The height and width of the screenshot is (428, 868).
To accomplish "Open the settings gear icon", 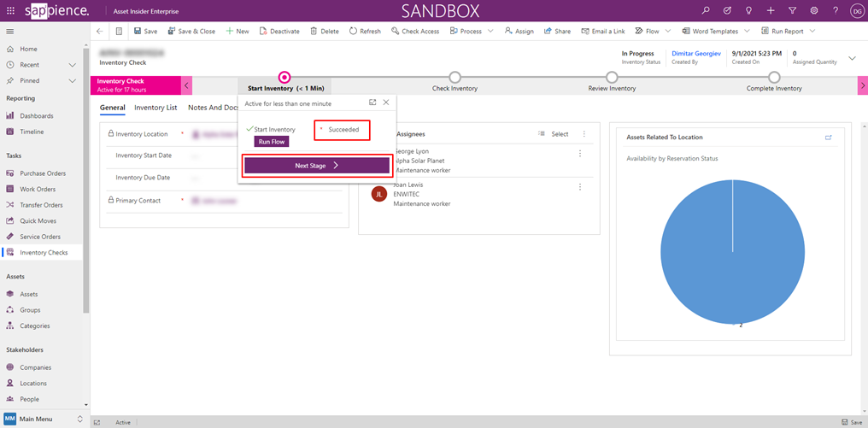I will (x=813, y=10).
